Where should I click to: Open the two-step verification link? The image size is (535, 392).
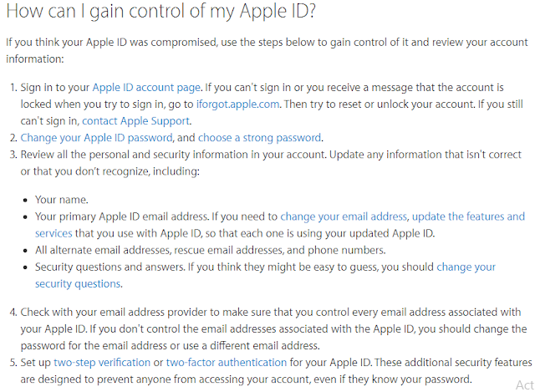click(x=102, y=363)
